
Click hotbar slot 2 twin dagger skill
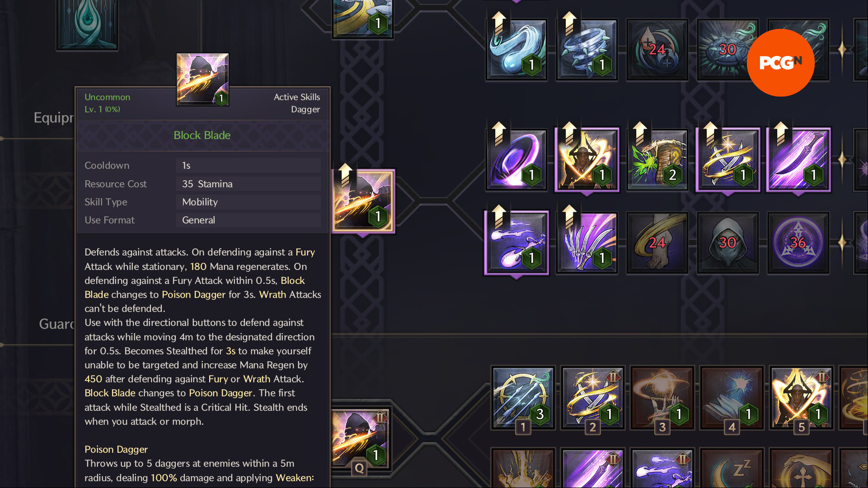(x=592, y=398)
